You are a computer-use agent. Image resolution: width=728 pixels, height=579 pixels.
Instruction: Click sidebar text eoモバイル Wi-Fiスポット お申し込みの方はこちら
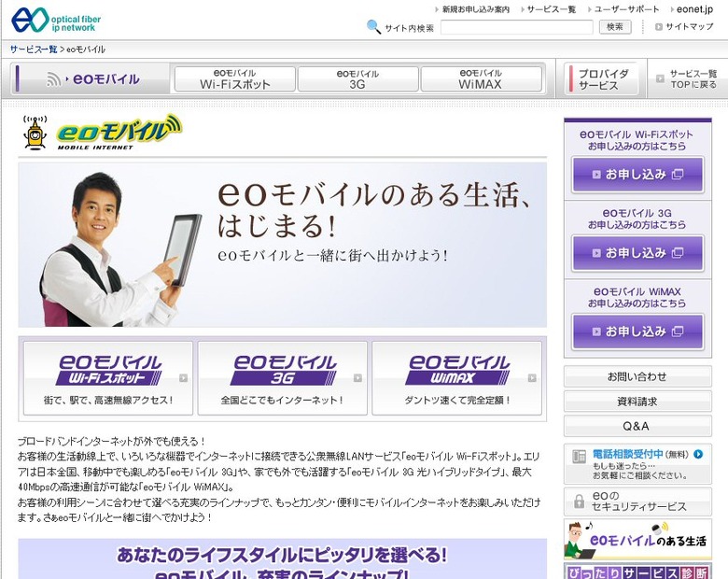coord(637,140)
